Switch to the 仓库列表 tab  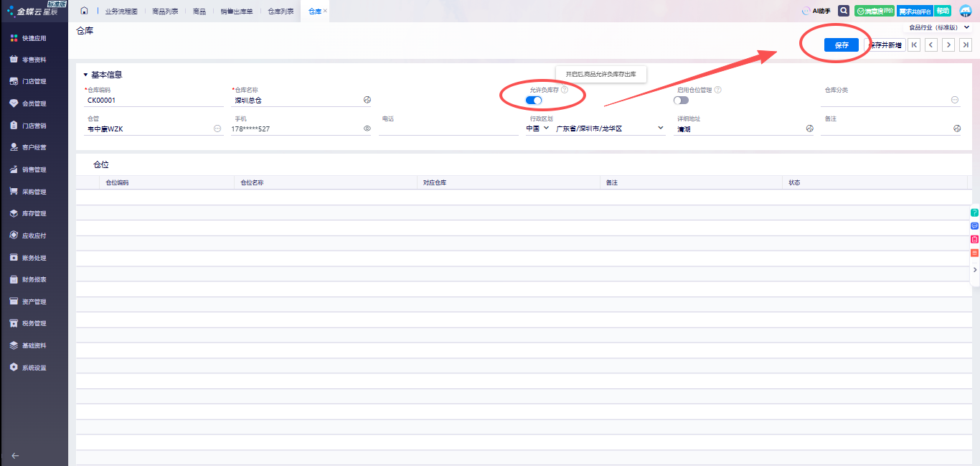coord(281,11)
